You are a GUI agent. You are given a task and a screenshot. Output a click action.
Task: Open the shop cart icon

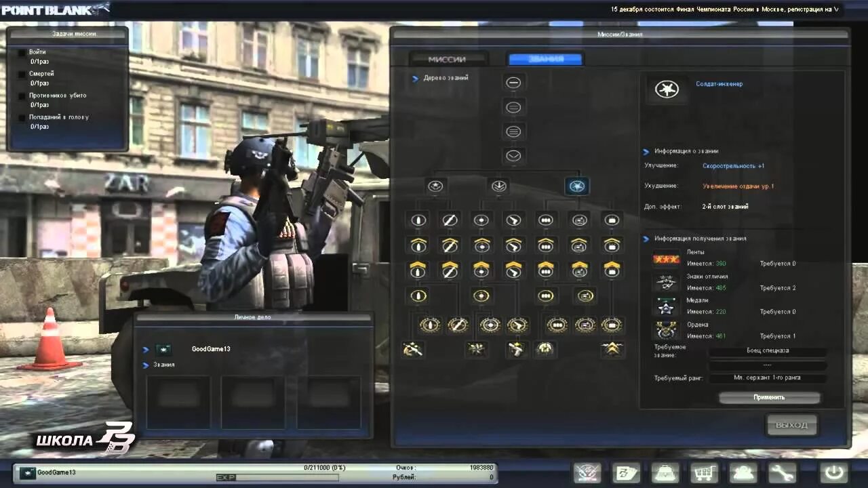(x=705, y=472)
